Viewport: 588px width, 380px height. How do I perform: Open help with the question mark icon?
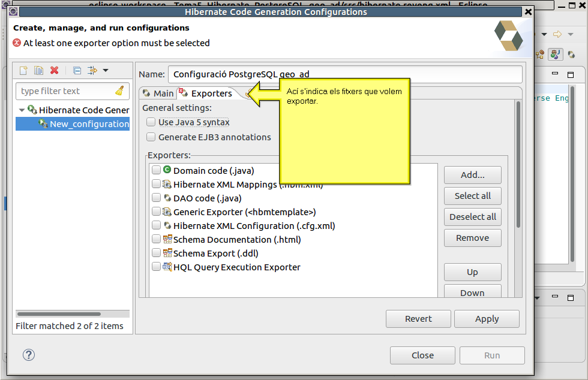29,355
